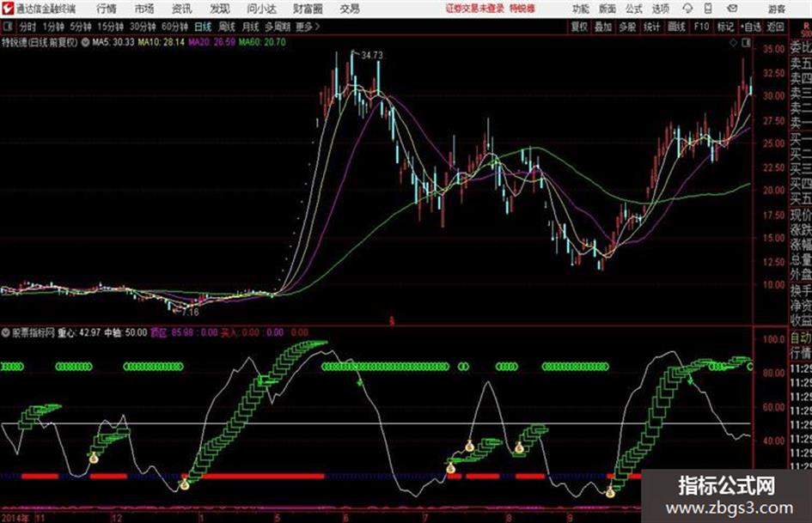Click the MA10: 28.14 indicator value
Screen dimensions: 812x523
(x=161, y=42)
